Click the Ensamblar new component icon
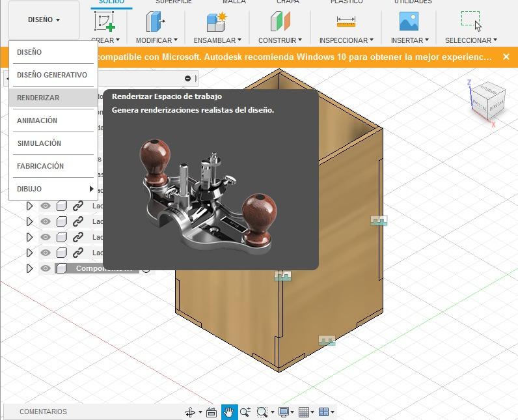This screenshot has width=518, height=420. point(217,21)
